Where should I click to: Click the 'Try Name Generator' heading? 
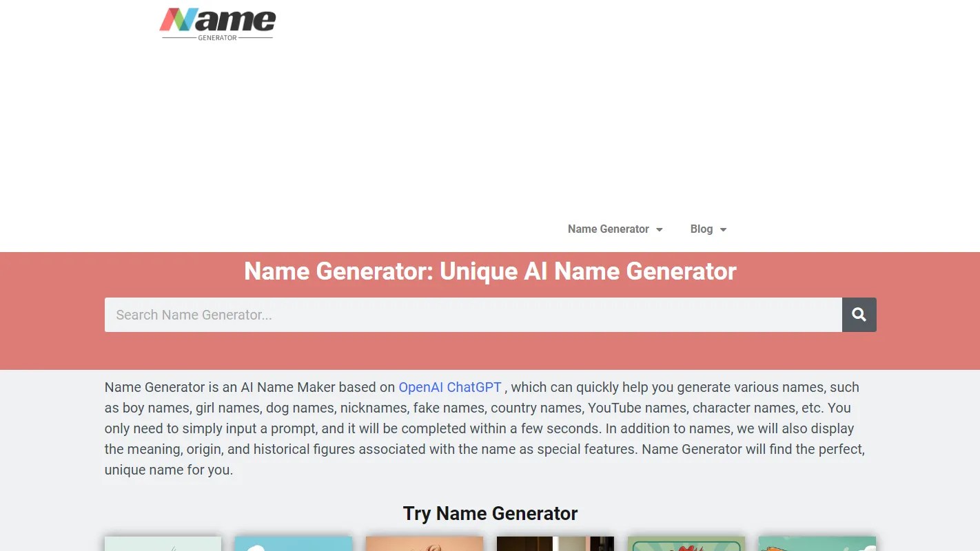[x=490, y=513]
